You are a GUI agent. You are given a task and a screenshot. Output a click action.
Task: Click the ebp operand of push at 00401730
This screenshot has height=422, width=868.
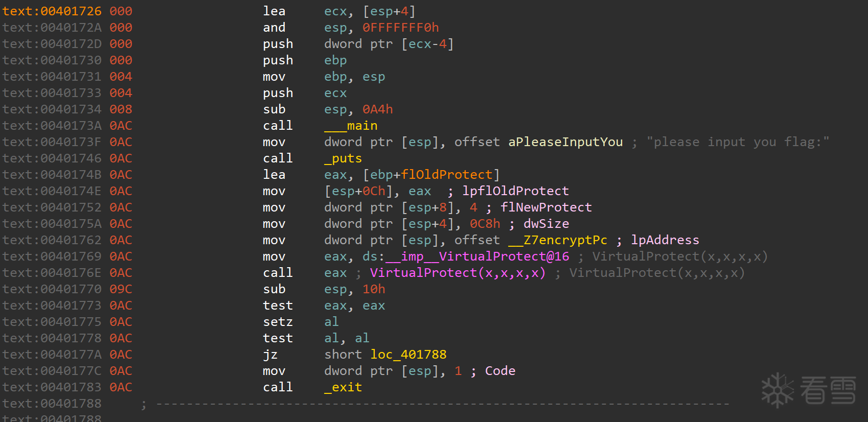point(335,60)
